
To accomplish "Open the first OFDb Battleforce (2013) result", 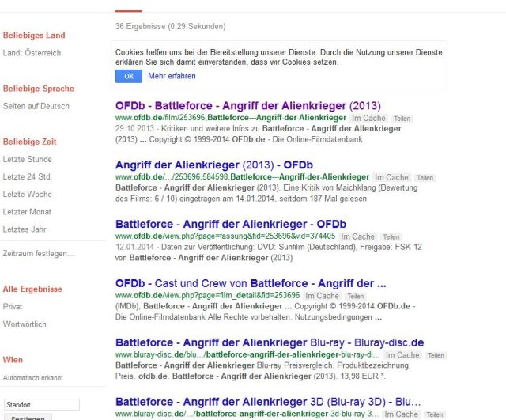I will [247, 105].
